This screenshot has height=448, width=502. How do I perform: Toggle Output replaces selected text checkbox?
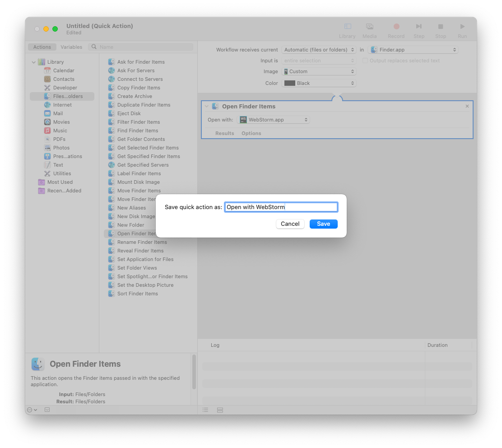coord(365,61)
